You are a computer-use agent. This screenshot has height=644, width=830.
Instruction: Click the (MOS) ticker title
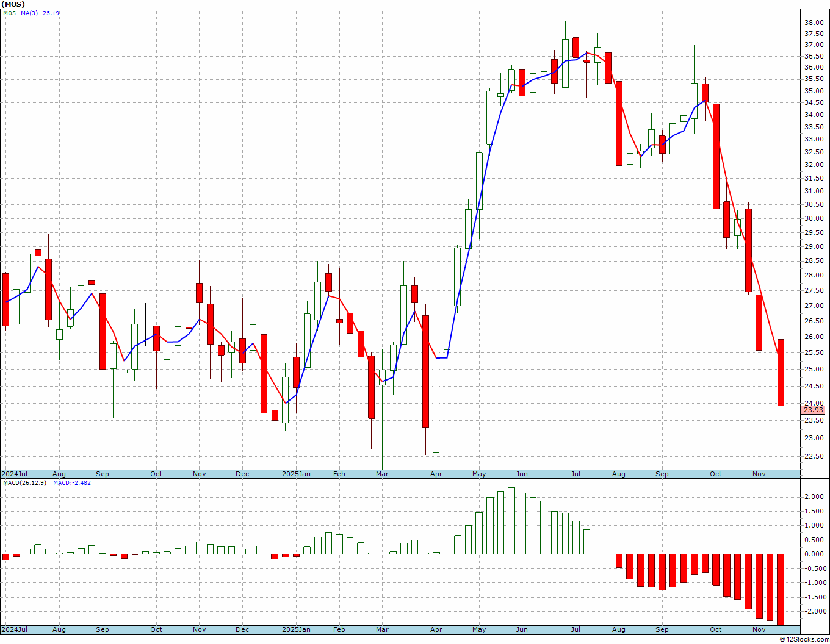coord(13,4)
